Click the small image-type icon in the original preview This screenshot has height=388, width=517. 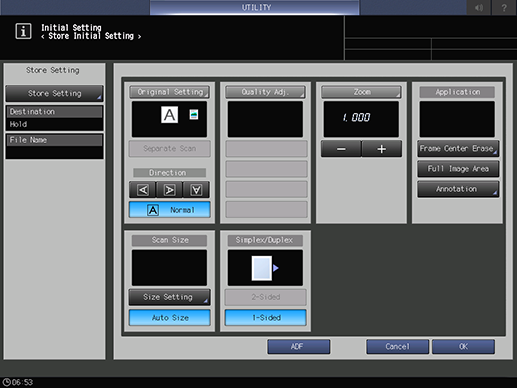194,115
